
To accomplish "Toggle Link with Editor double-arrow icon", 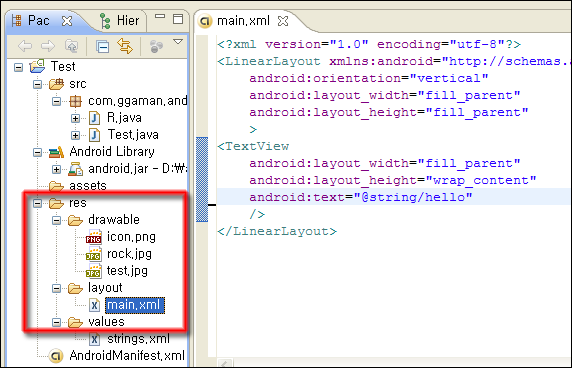I will (x=125, y=46).
